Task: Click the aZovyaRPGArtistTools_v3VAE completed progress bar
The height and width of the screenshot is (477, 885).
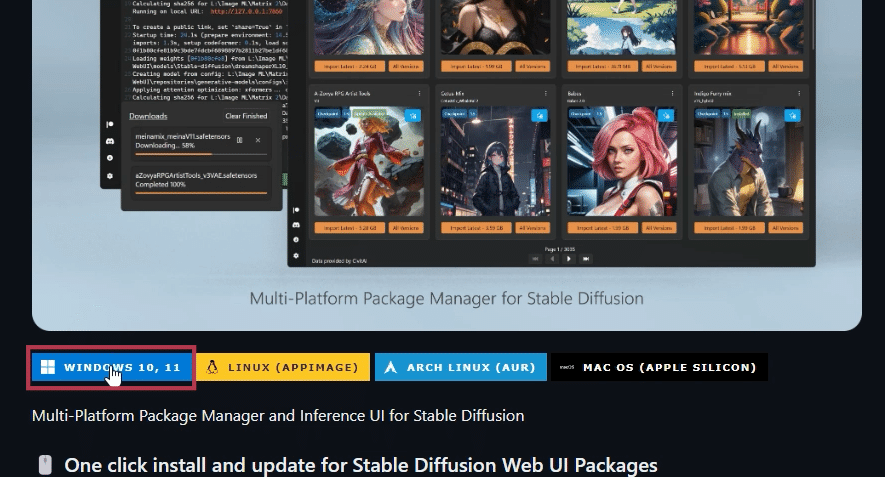Action: 201,192
